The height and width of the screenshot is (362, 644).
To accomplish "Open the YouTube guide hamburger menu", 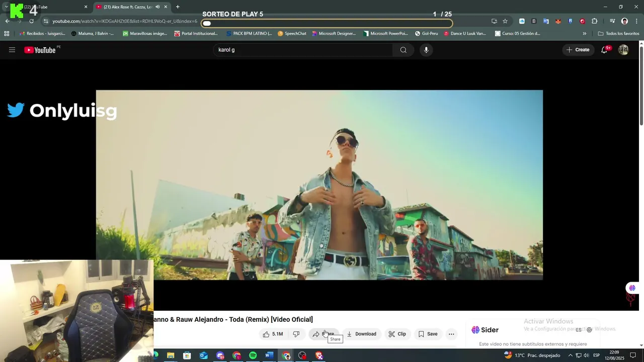I will [12, 50].
